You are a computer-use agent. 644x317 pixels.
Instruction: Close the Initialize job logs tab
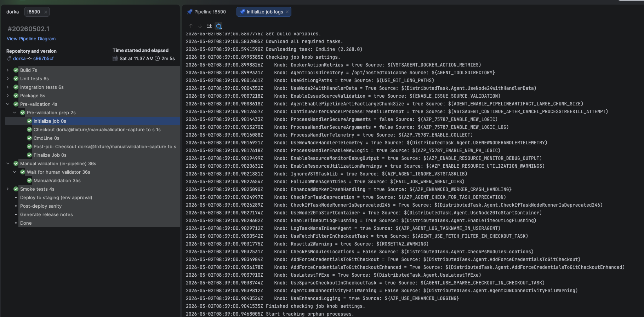[x=287, y=12]
